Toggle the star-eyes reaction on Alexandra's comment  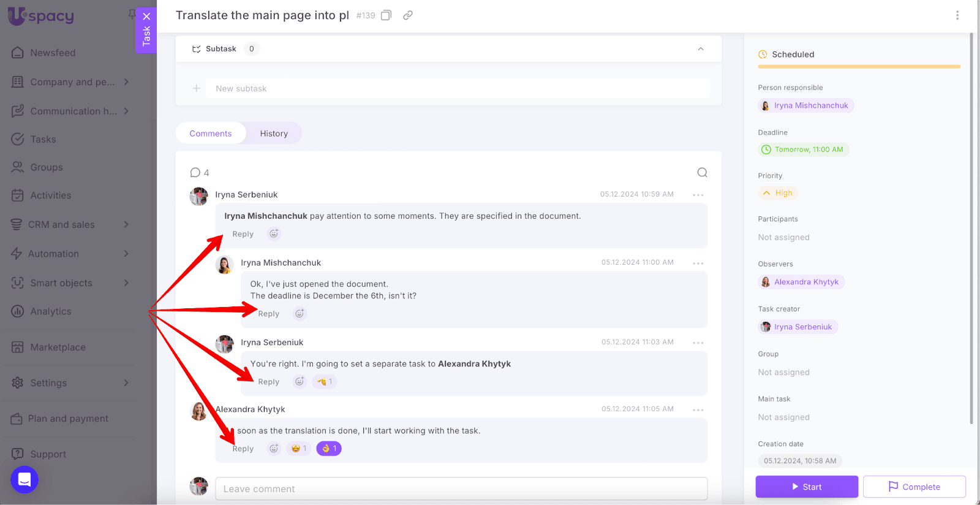(299, 449)
